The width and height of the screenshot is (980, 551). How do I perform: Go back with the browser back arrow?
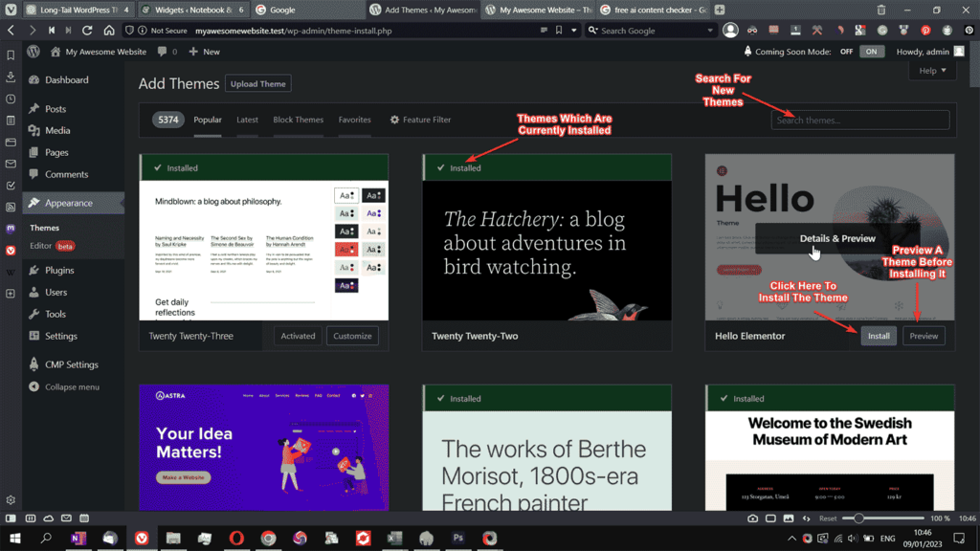pyautogui.click(x=11, y=30)
